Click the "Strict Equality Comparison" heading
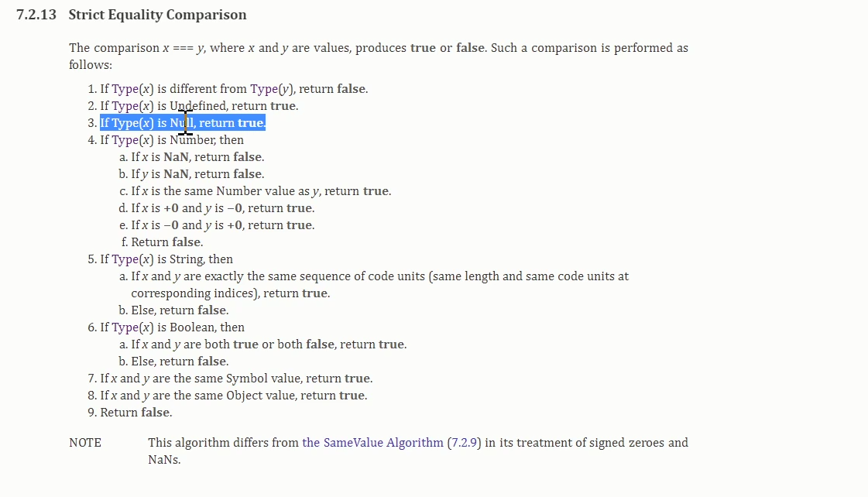This screenshot has height=497, width=868. [157, 15]
